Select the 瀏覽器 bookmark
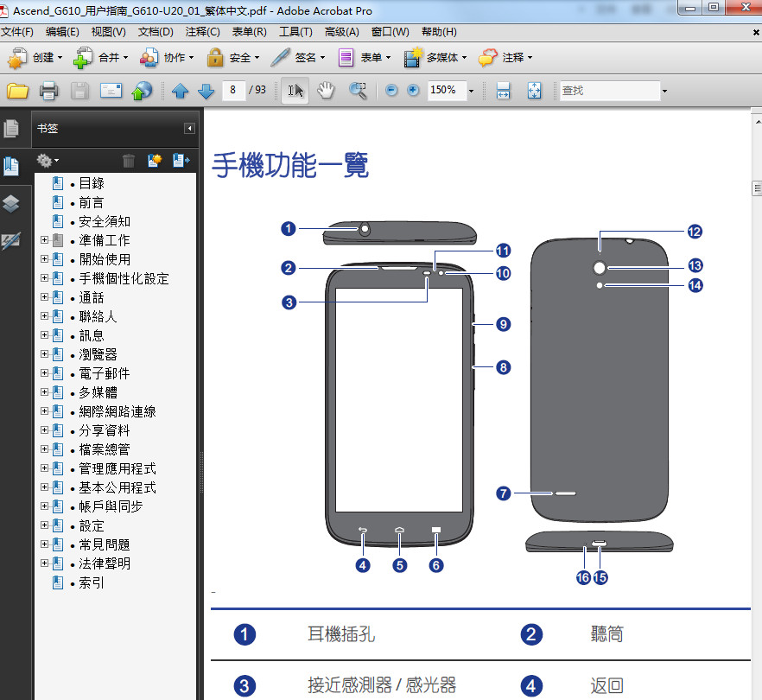This screenshot has height=700, width=762. click(98, 354)
